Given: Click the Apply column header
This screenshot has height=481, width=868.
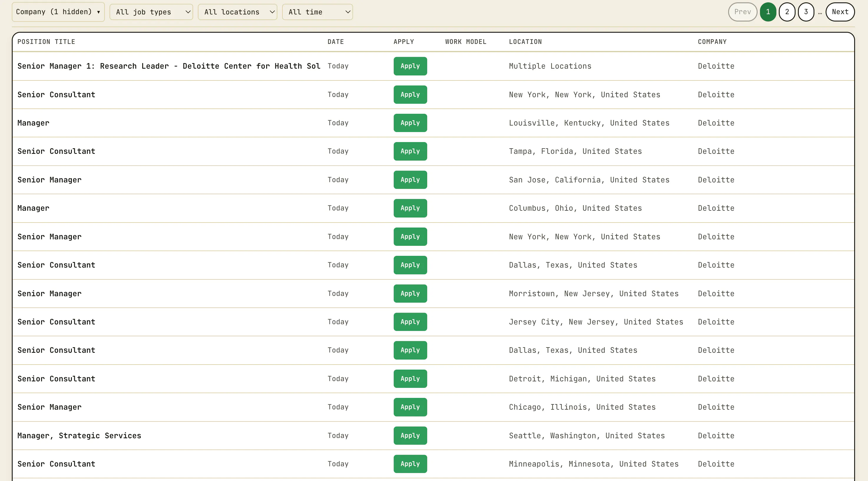Looking at the screenshot, I should point(404,42).
